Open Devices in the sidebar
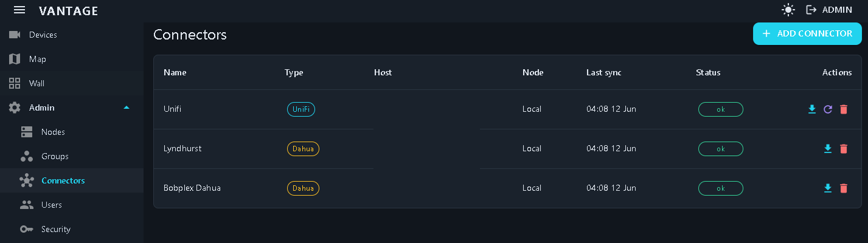This screenshot has width=868, height=243. tap(72, 35)
